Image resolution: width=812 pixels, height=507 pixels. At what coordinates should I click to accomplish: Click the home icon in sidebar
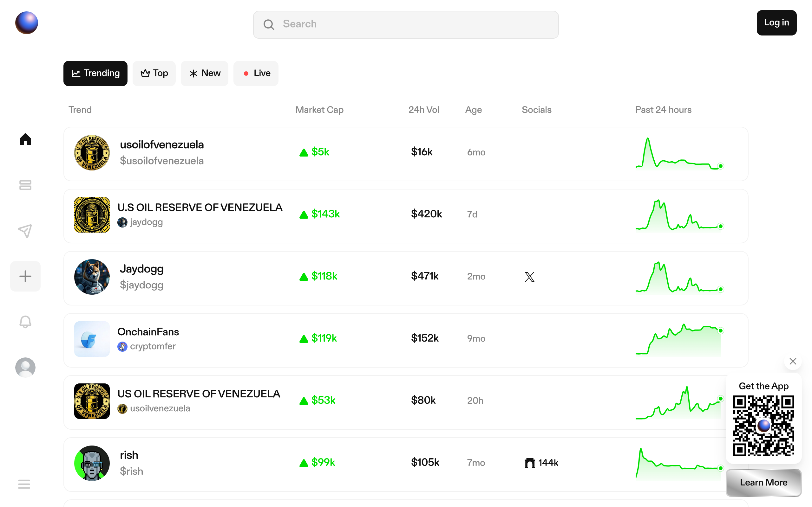[x=25, y=139]
